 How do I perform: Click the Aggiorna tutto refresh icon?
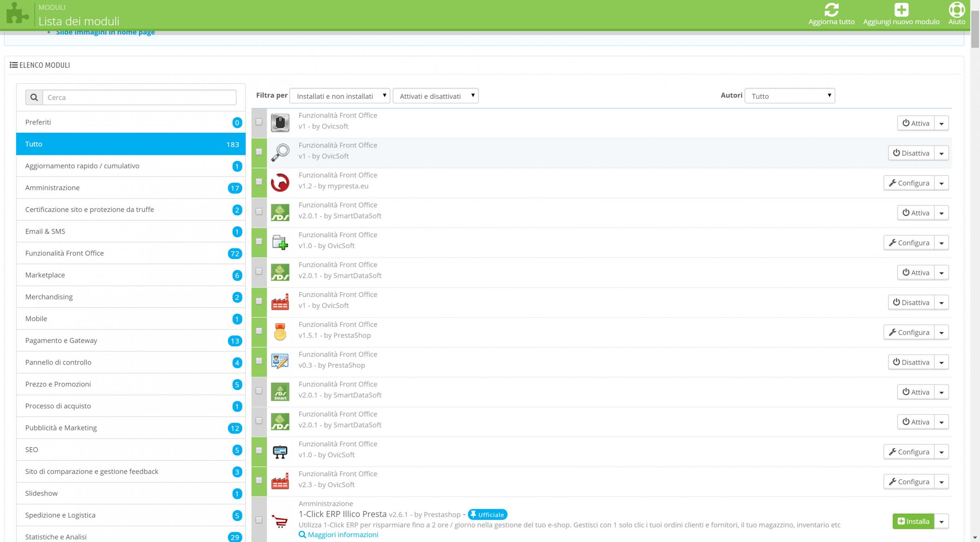[831, 10]
